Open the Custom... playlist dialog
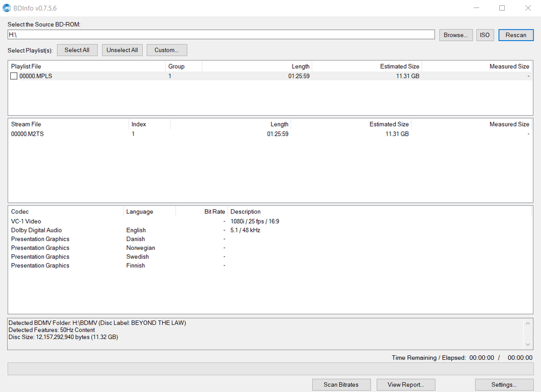541x392 pixels. (167, 50)
